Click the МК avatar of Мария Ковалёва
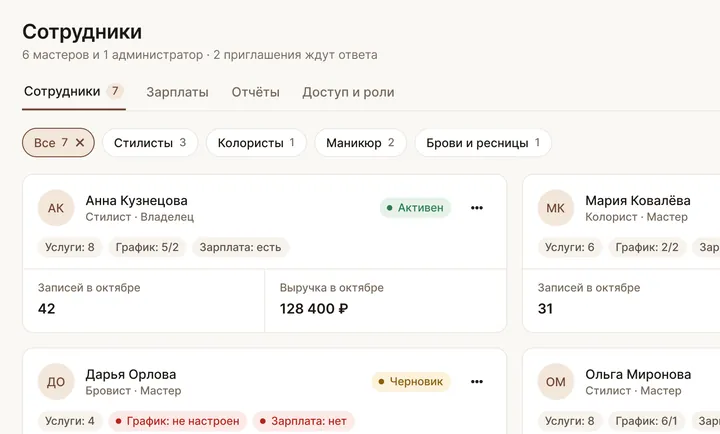Screen dimensions: 720x434 coord(556,208)
